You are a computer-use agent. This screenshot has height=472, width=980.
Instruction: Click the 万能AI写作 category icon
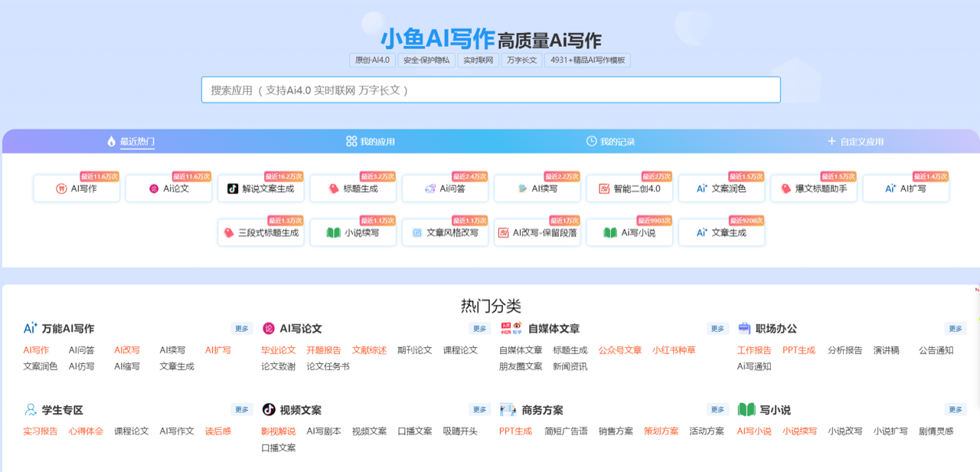(30, 328)
